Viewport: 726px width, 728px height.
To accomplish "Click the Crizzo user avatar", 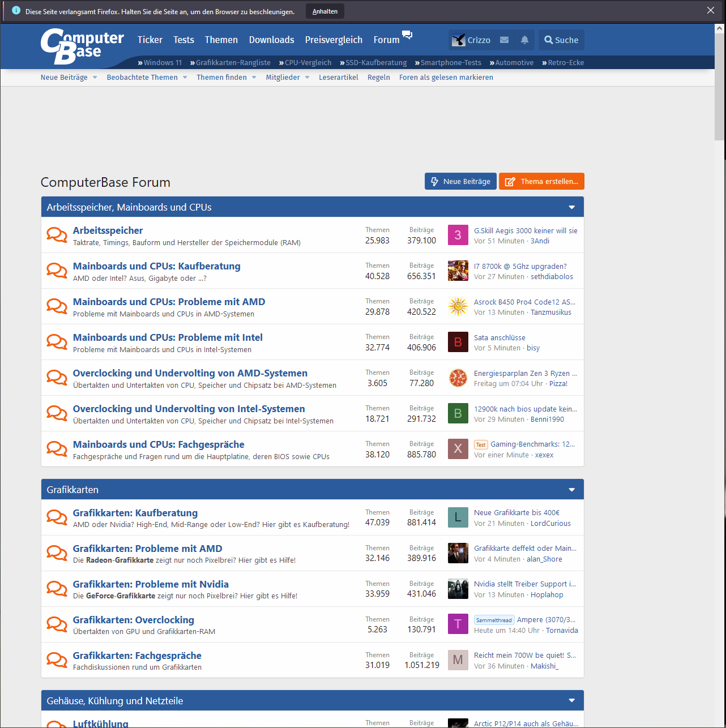I will coord(458,40).
